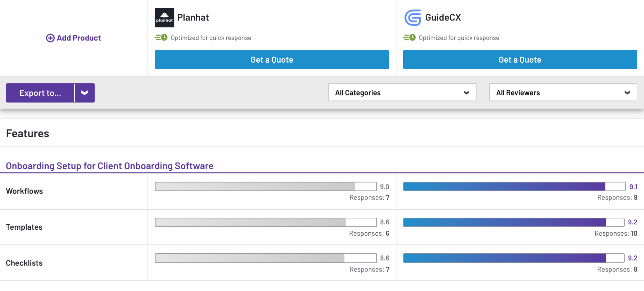Viewport: 644px width, 291px height.
Task: Click the Add Product plus icon
Action: (x=50, y=38)
